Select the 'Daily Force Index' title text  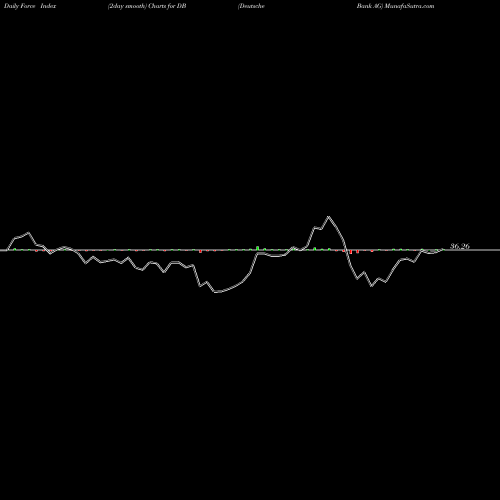click(x=30, y=6)
